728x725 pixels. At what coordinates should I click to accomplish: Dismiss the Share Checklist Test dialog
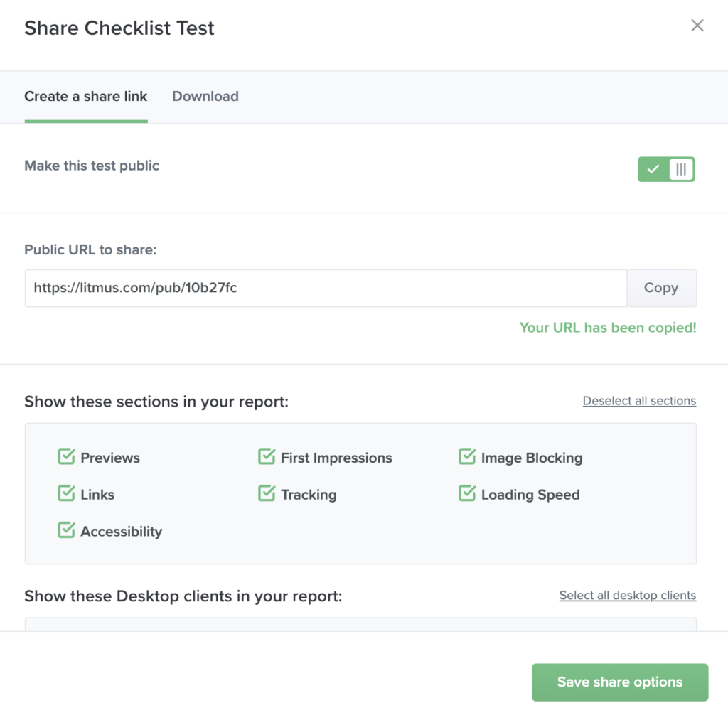(x=697, y=26)
